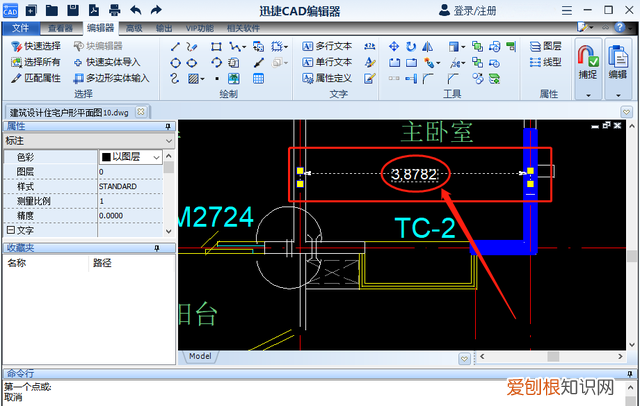Click the Undo arrow icon
This screenshot has width=640, height=406.
[x=135, y=10]
